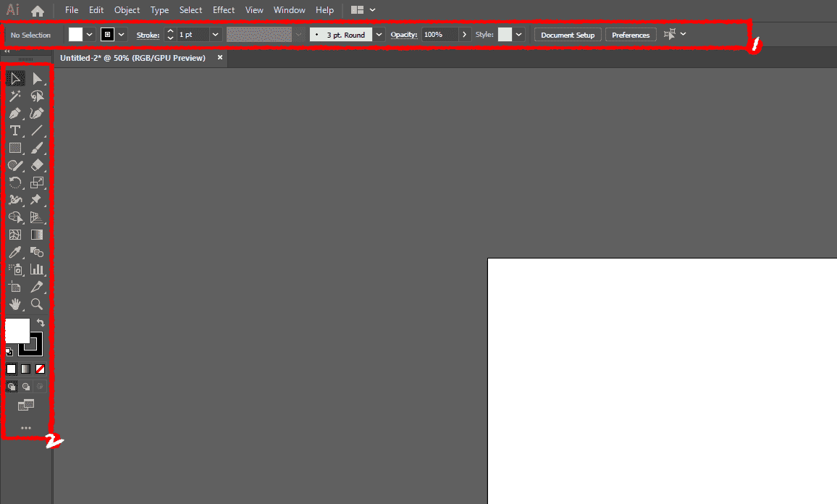Select the Hand tool
Image resolution: width=837 pixels, height=504 pixels.
click(15, 304)
